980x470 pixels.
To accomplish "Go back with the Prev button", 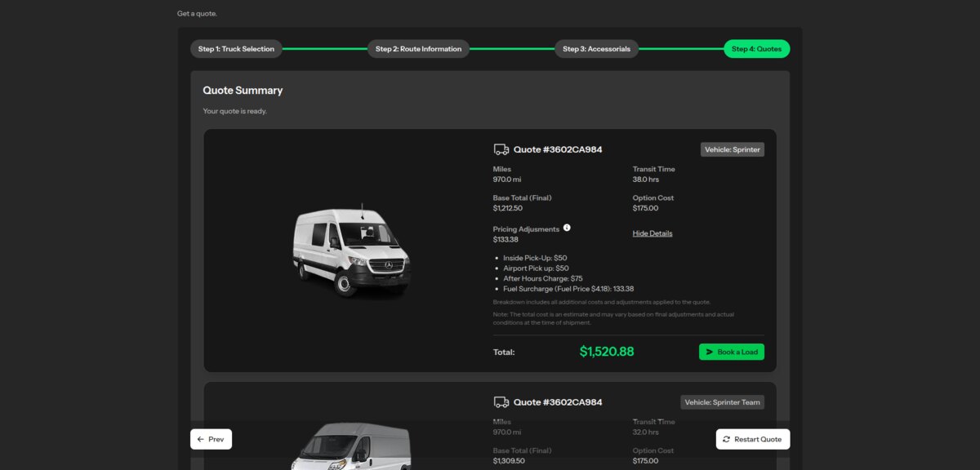I will (211, 439).
